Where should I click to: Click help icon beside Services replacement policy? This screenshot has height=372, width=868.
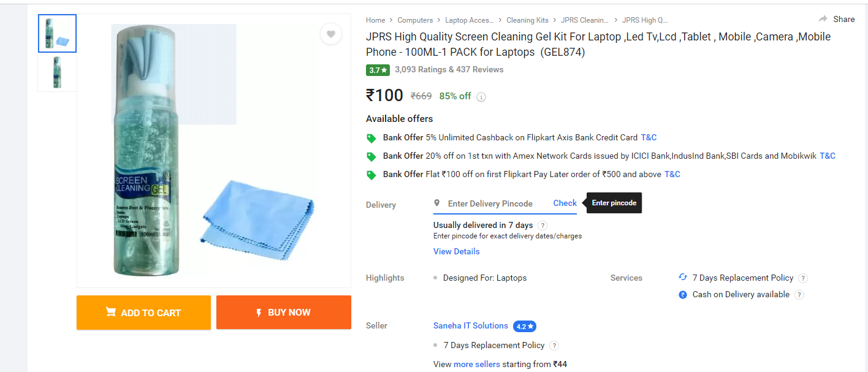tap(803, 278)
